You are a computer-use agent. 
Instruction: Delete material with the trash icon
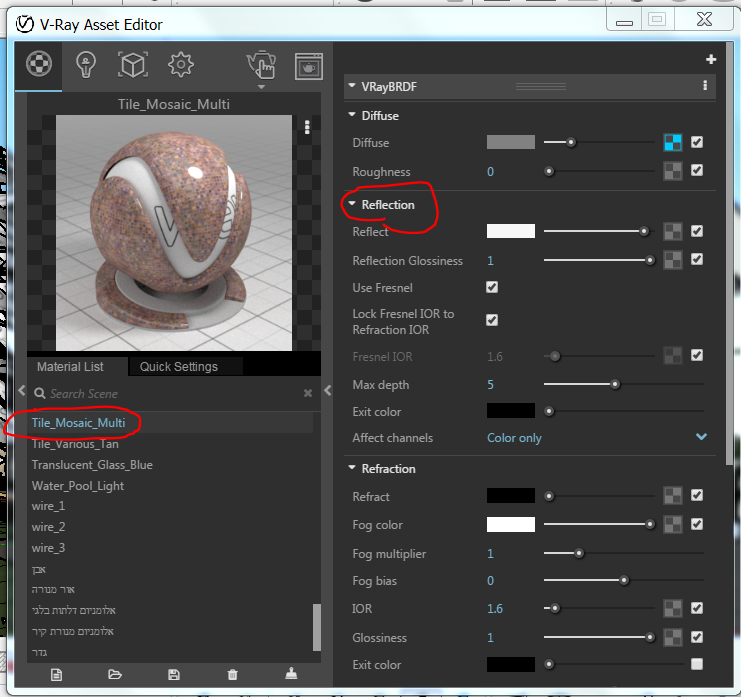(233, 675)
